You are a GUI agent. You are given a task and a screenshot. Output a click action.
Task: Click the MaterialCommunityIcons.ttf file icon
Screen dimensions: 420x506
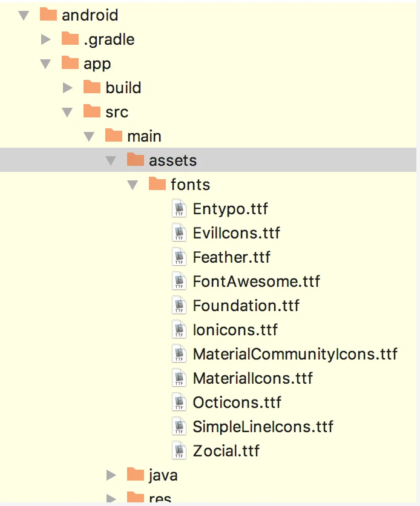[179, 353]
